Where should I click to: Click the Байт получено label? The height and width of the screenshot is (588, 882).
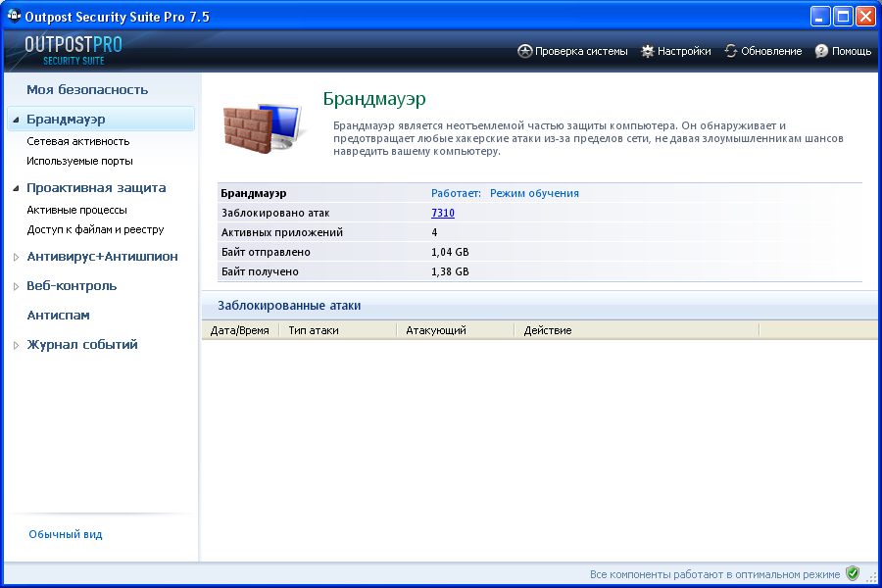click(260, 271)
